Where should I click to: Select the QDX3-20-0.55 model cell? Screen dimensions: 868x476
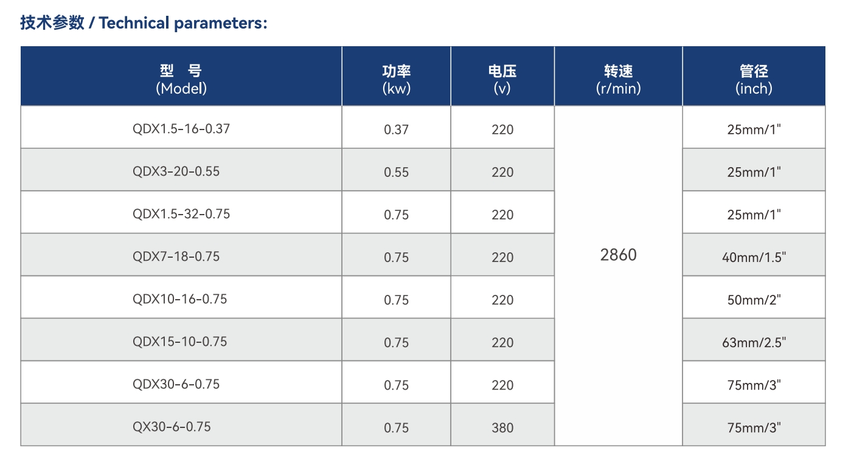pos(176,171)
